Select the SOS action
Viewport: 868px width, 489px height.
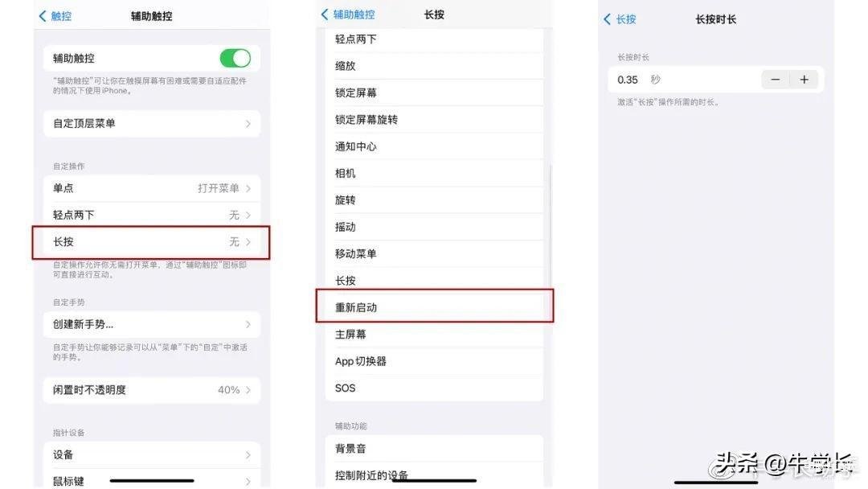coord(434,388)
